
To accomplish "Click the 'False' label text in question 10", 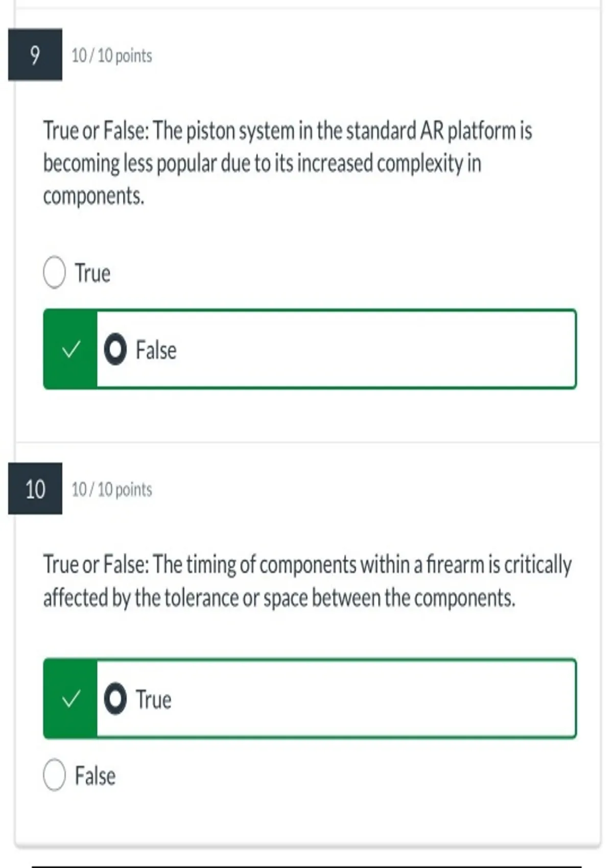I will (x=95, y=776).
